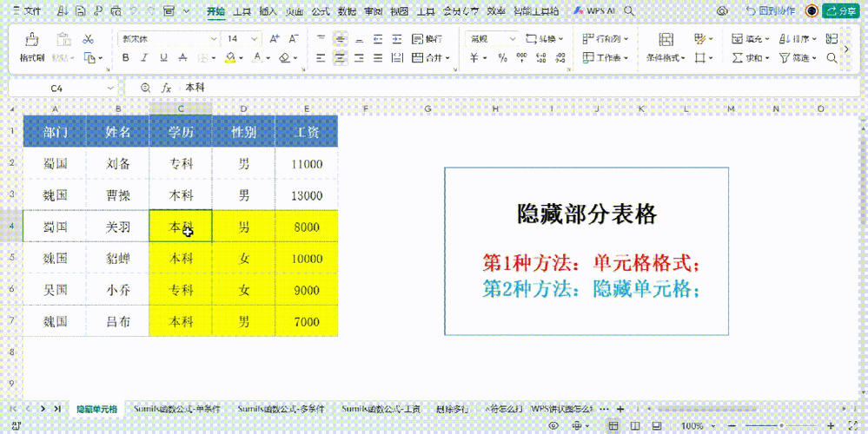Screen dimensions: 868x434
Task: Open Merge cells (合并) dropdown
Action: 431,57
